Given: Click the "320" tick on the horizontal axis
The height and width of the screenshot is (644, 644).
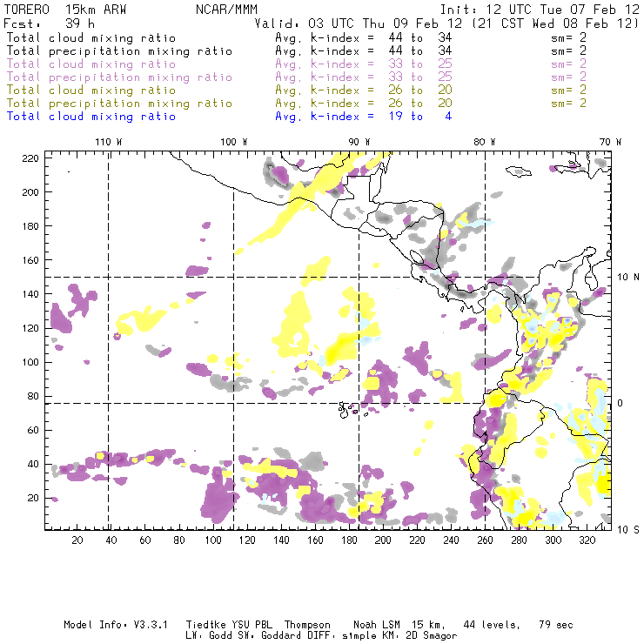Looking at the screenshot, I should coord(587,540).
